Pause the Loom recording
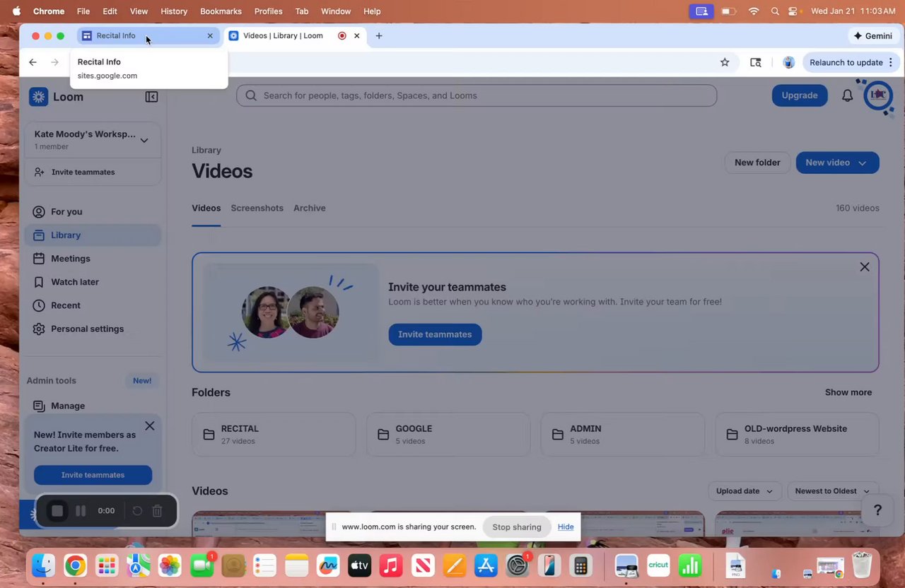 click(81, 510)
